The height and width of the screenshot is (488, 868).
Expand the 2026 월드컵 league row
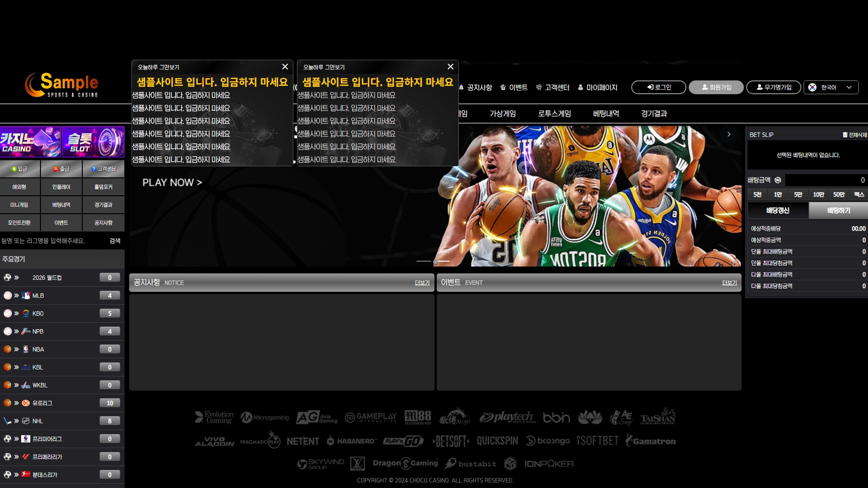[62, 278]
